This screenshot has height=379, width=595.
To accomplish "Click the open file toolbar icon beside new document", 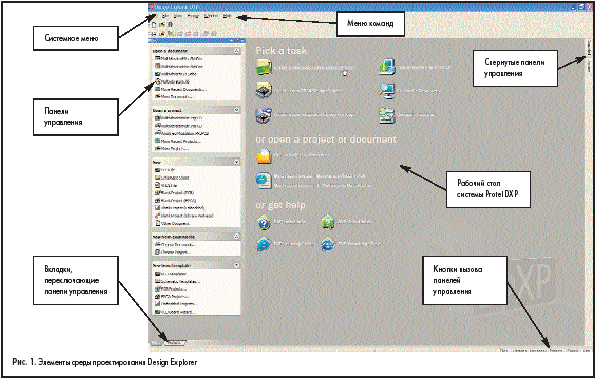I will (x=162, y=25).
